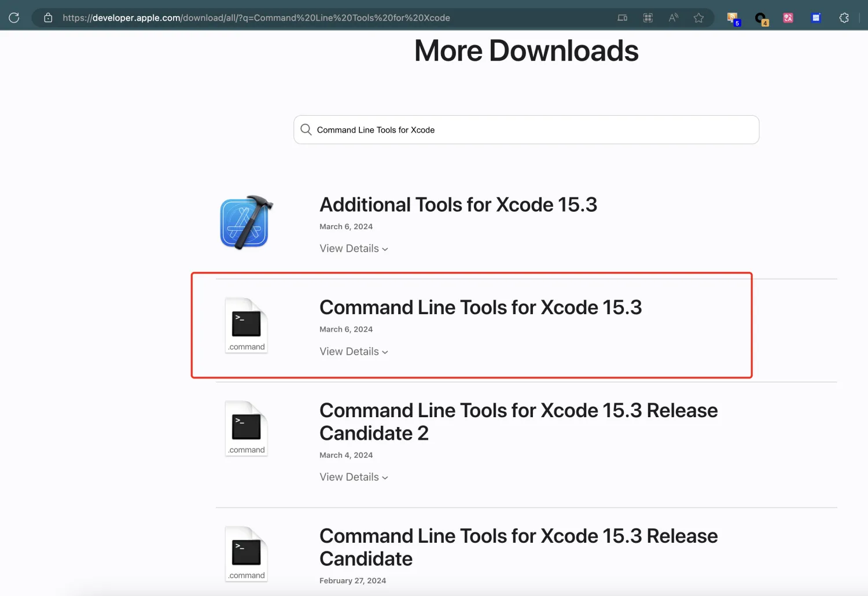Reload the page with the refresh icon

tap(14, 17)
